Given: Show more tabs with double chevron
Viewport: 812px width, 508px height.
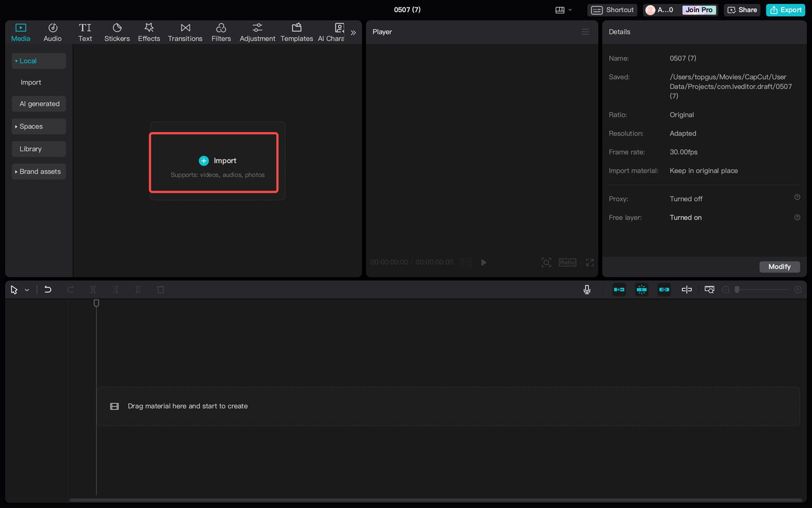Looking at the screenshot, I should pyautogui.click(x=353, y=32).
